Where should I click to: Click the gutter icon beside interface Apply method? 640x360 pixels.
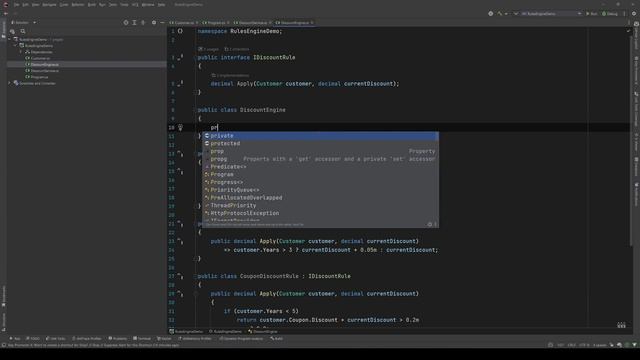[180, 84]
